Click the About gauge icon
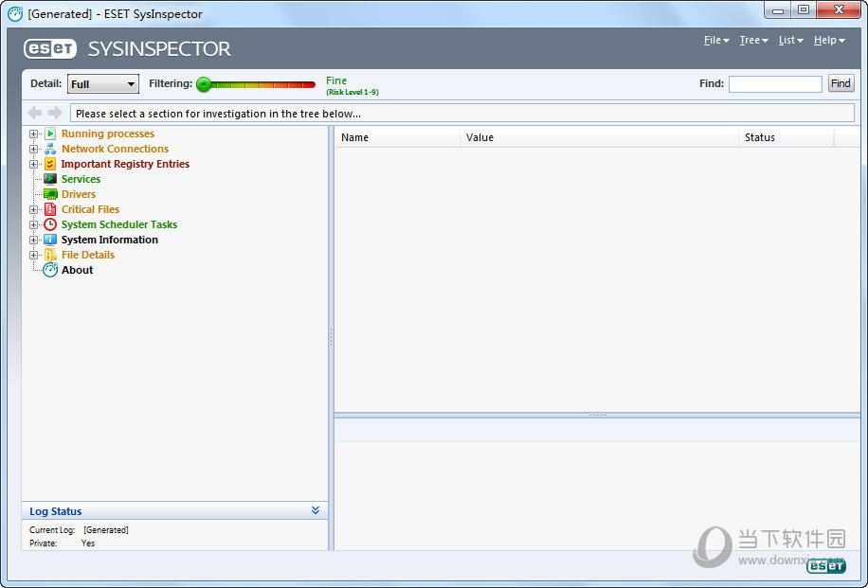Viewport: 868px width, 588px height. (50, 270)
